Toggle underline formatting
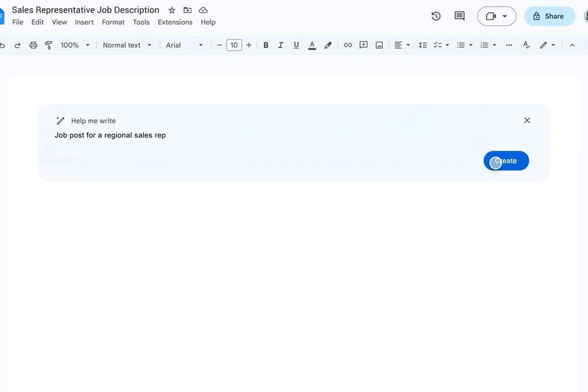This screenshot has width=588, height=392. coord(296,45)
